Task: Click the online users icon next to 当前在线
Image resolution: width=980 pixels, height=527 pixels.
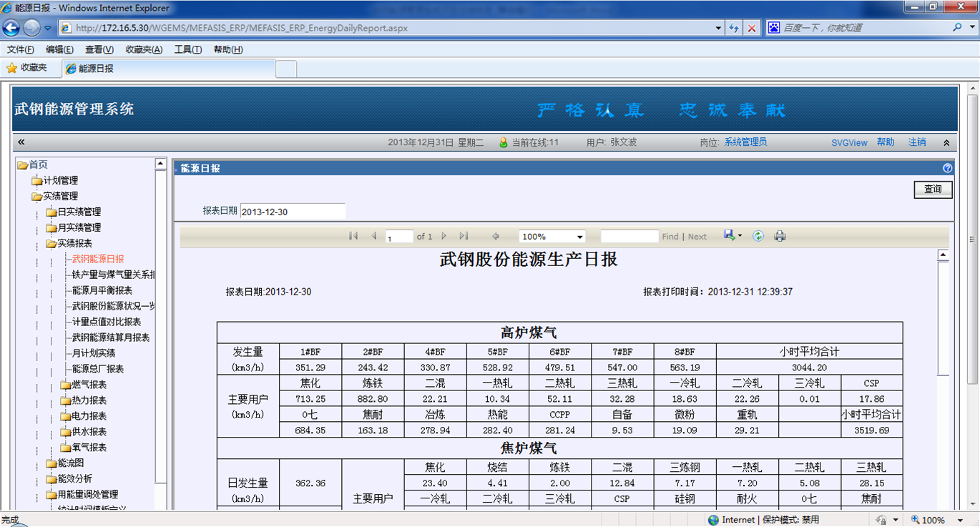Action: (504, 142)
